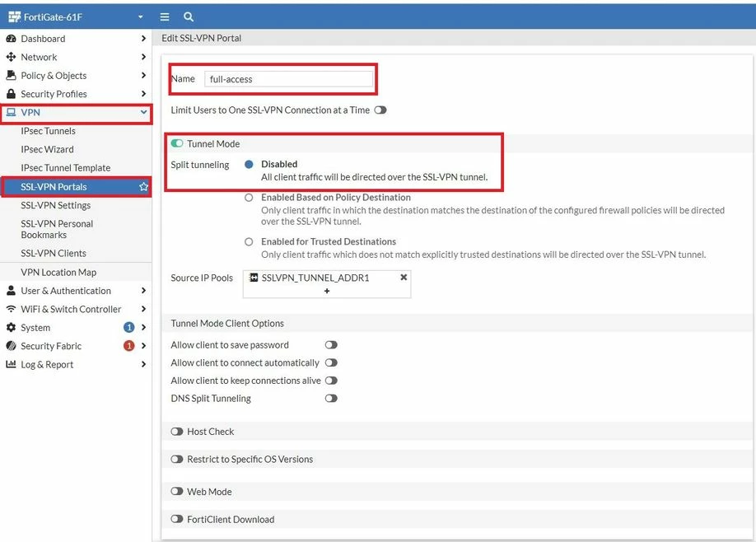Click the User & Authentication person icon

[11, 290]
